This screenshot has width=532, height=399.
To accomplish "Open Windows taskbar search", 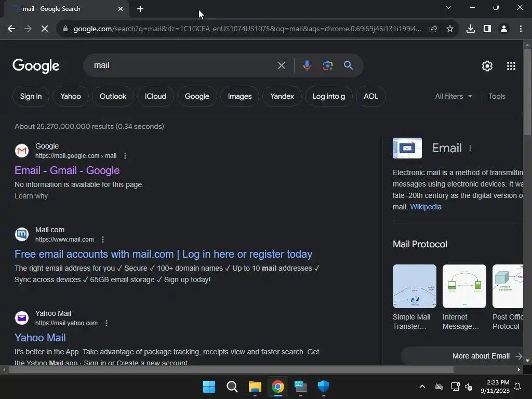I will pyautogui.click(x=232, y=387).
